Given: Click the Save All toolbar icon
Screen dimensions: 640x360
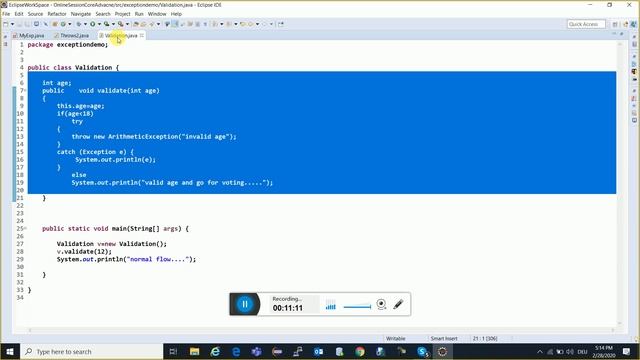Looking at the screenshot, I should (x=27, y=24).
